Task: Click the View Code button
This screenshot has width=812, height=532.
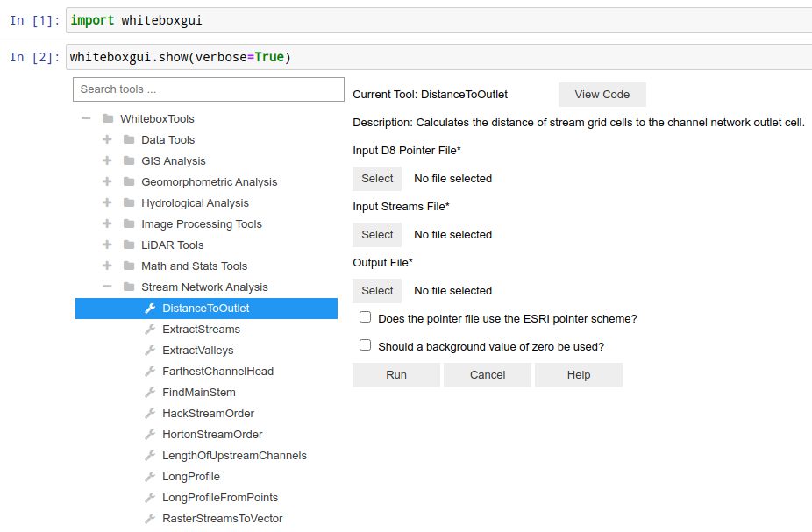Action: point(602,95)
